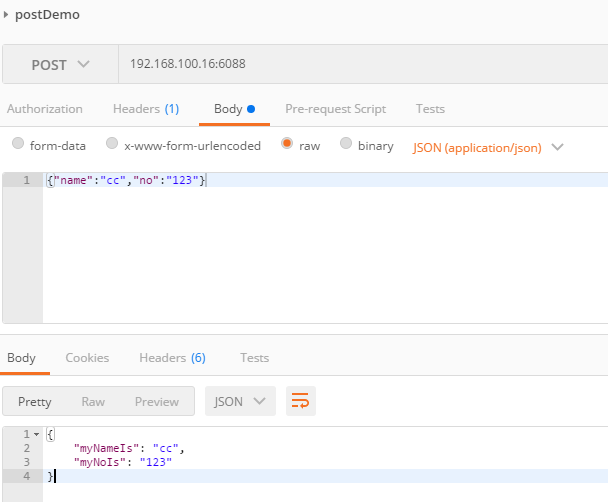This screenshot has width=608, height=502.
Task: Click the request URL input field
Action: (360, 65)
